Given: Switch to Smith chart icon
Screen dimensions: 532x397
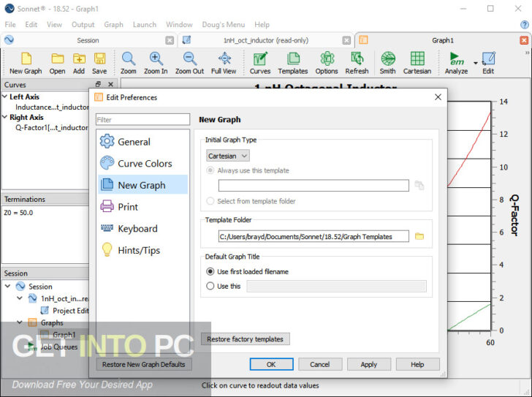Looking at the screenshot, I should tap(388, 63).
